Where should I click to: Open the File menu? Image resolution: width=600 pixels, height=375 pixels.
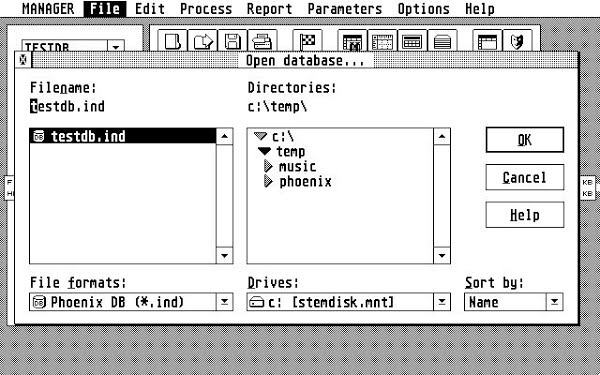(x=105, y=9)
